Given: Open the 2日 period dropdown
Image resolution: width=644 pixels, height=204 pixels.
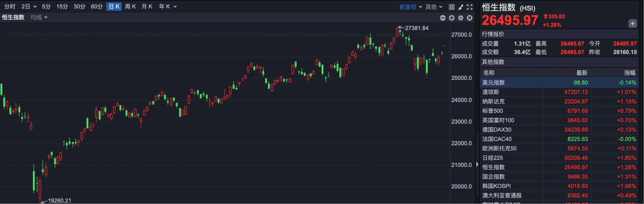Looking at the screenshot, I should pyautogui.click(x=29, y=7).
